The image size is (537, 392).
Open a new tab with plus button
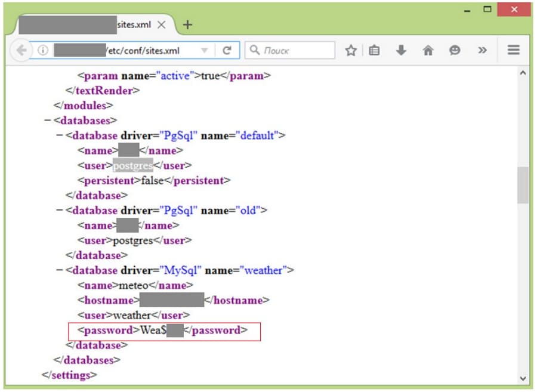tap(187, 25)
